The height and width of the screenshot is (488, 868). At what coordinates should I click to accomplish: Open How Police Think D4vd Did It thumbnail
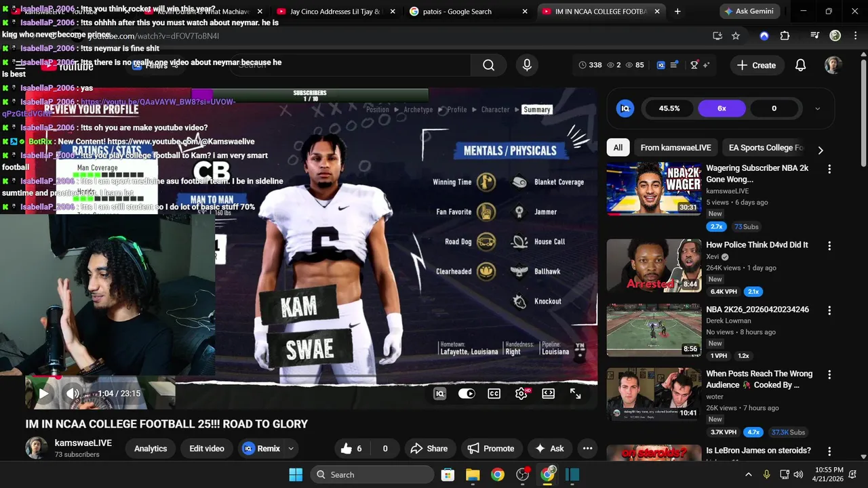point(654,265)
